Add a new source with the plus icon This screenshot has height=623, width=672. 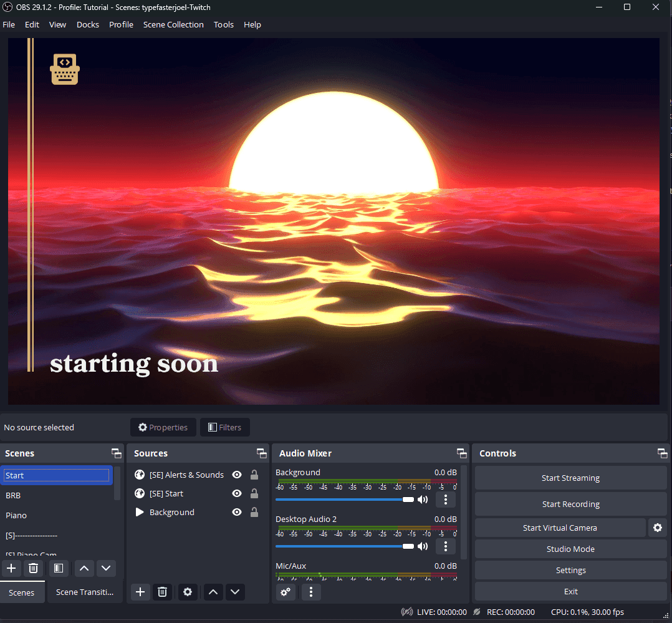[x=140, y=592]
